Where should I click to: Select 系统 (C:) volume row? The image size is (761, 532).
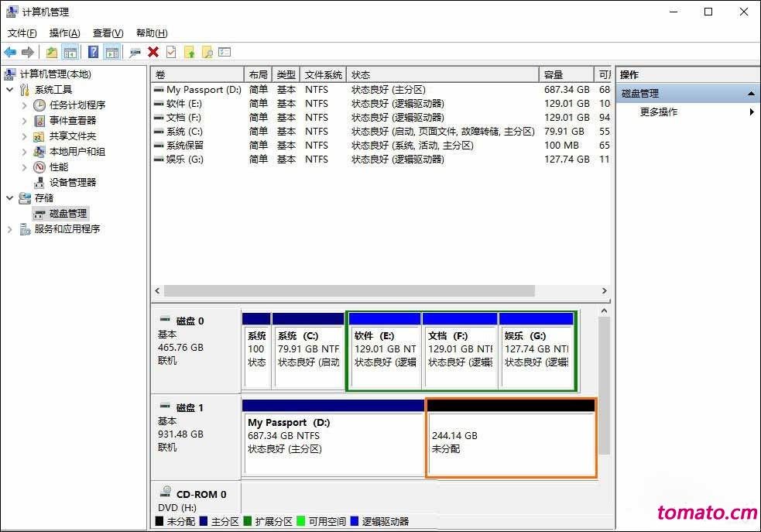(381, 132)
